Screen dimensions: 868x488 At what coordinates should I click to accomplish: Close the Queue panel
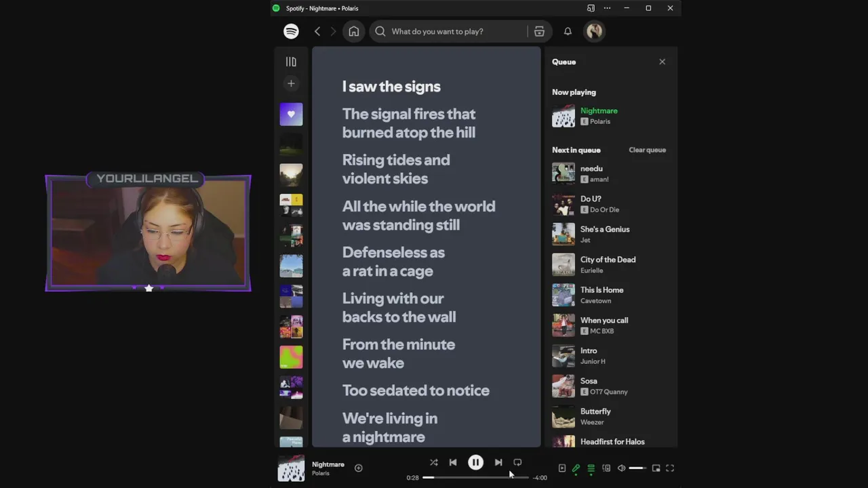(662, 62)
